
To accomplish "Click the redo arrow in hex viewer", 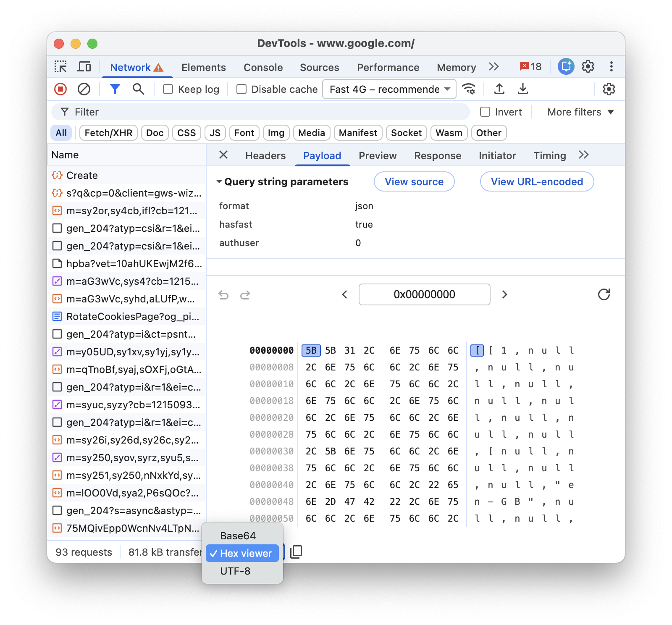I will coord(245,295).
